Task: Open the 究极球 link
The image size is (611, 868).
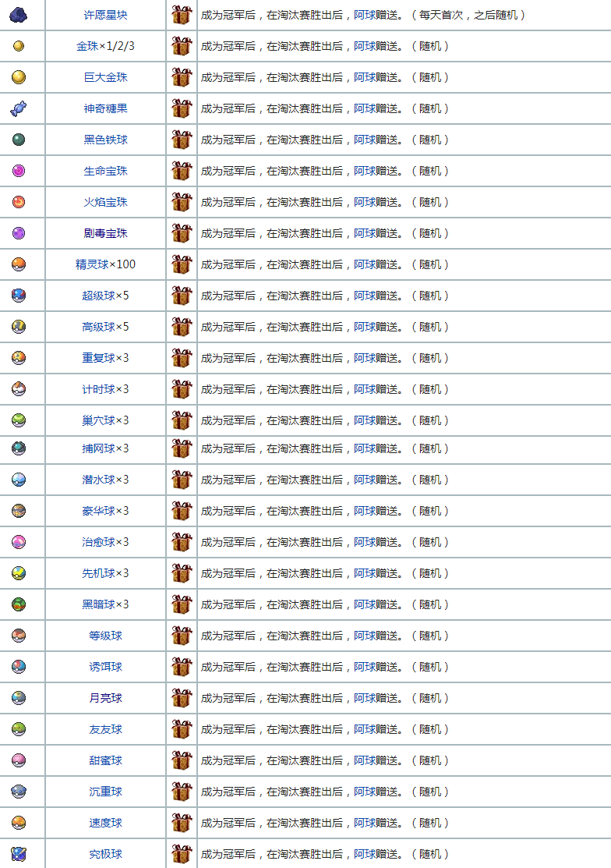Action: 106,854
